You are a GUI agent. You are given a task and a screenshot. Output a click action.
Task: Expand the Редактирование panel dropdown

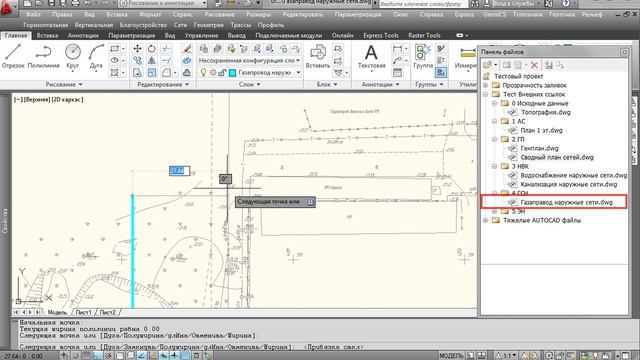(163, 84)
